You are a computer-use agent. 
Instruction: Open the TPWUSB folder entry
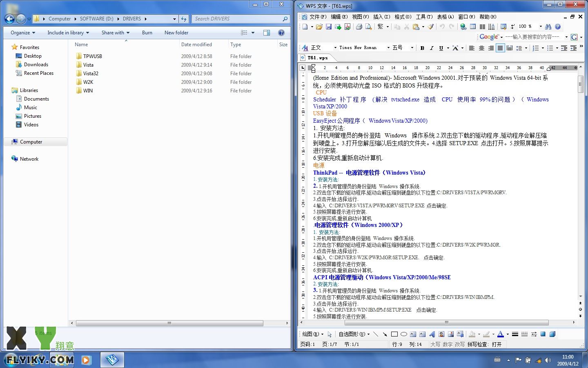93,56
